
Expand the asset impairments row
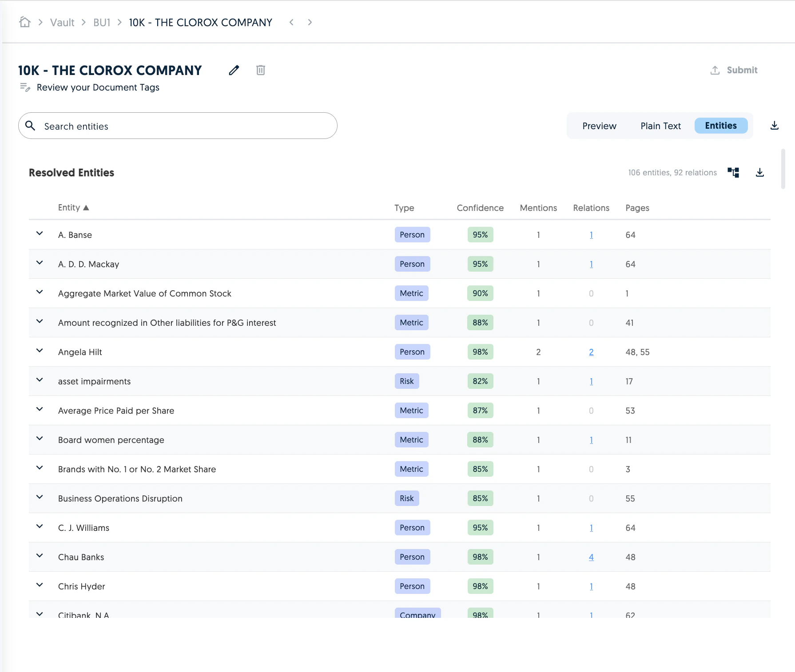pyautogui.click(x=40, y=380)
